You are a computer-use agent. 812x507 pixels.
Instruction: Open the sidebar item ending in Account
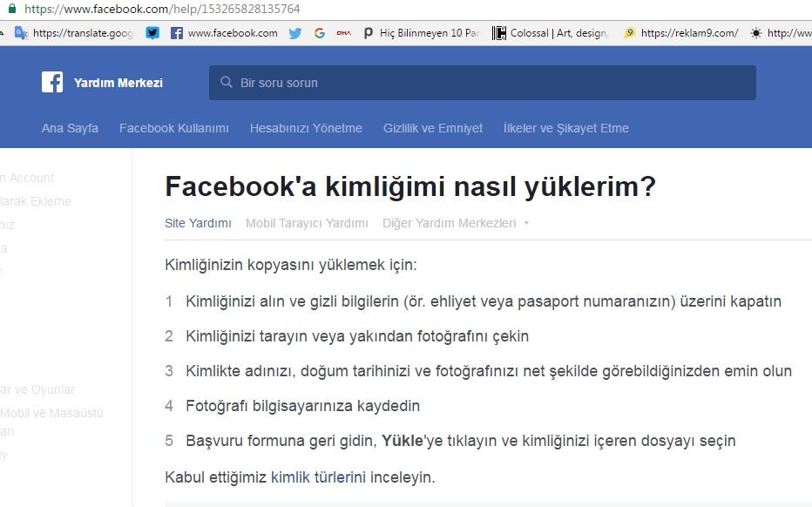[x=27, y=179]
